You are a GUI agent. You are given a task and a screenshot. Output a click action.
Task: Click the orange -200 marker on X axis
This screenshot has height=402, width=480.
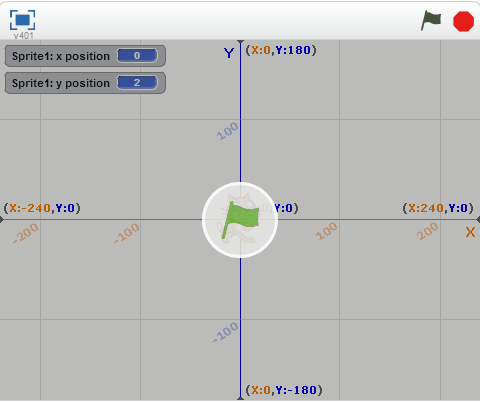(26, 233)
